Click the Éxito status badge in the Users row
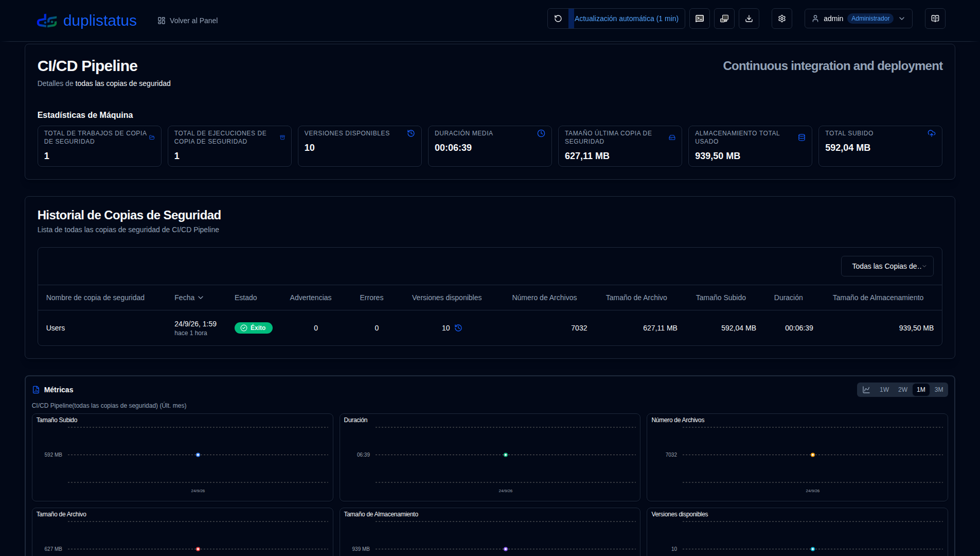Image resolution: width=980 pixels, height=556 pixels. pyautogui.click(x=254, y=328)
